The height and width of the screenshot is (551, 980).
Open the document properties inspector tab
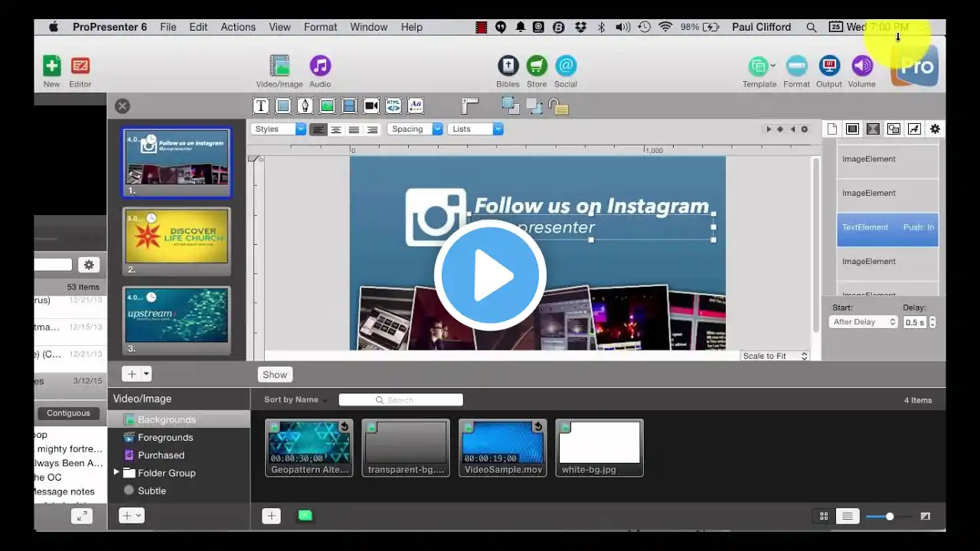point(832,129)
